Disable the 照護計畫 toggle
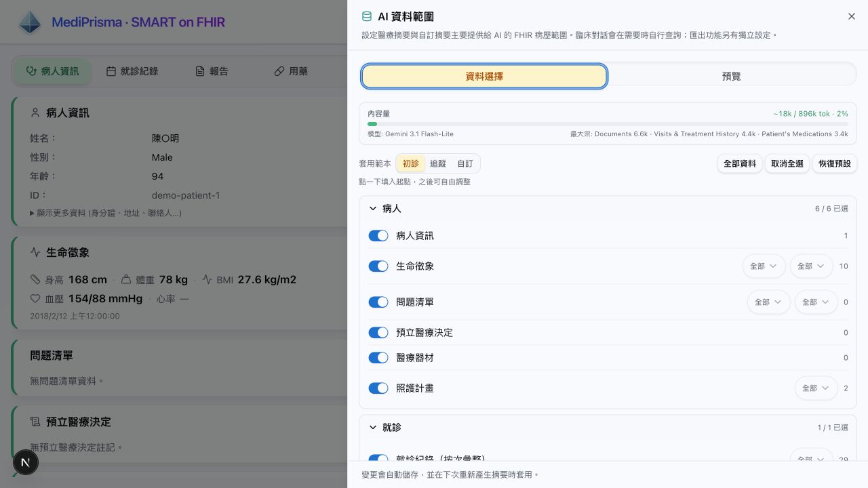 coord(378,388)
